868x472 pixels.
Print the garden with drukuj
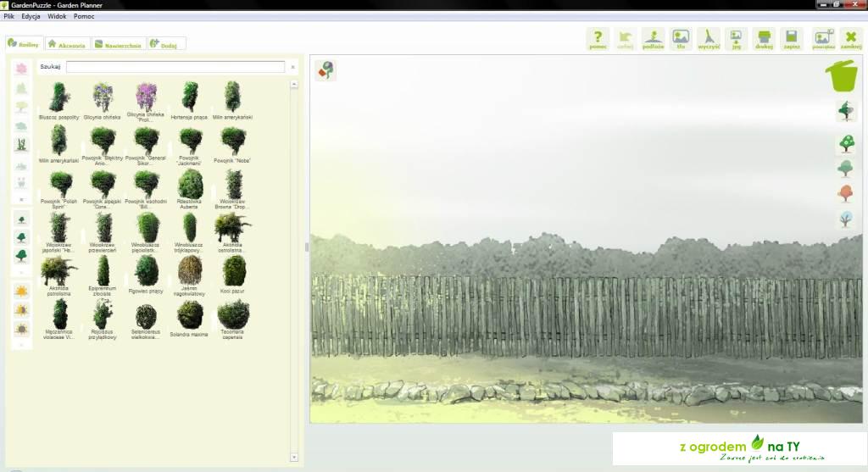[x=764, y=39]
